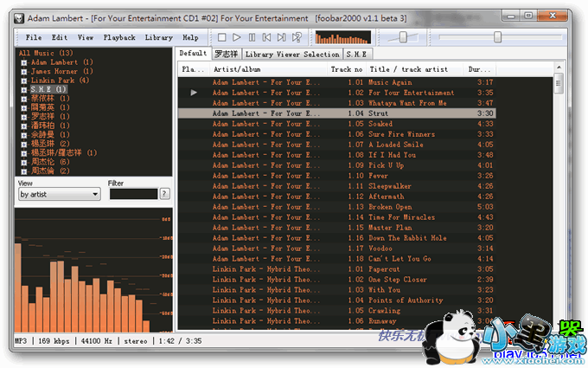
Task: Select the Whataya Want From Me track
Action: click(x=336, y=103)
